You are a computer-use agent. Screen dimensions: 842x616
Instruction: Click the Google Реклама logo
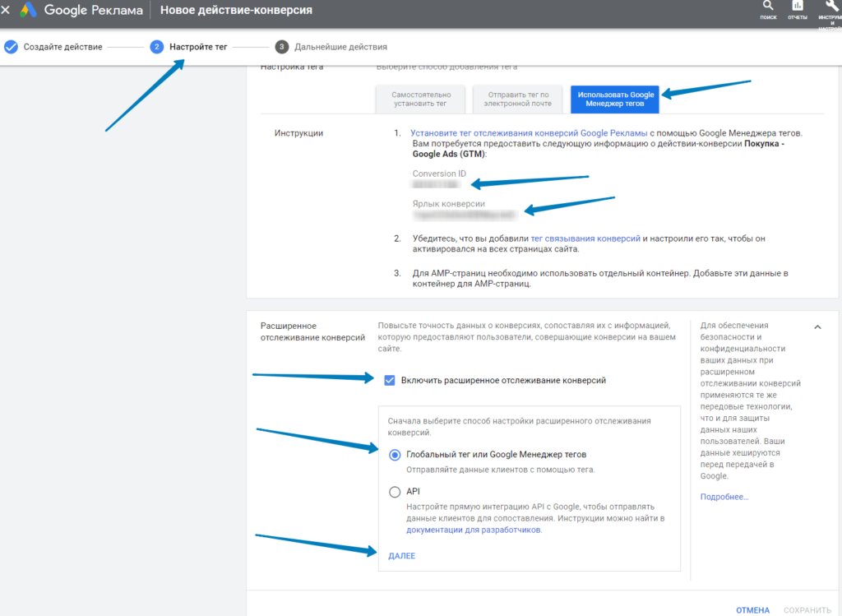click(x=81, y=10)
